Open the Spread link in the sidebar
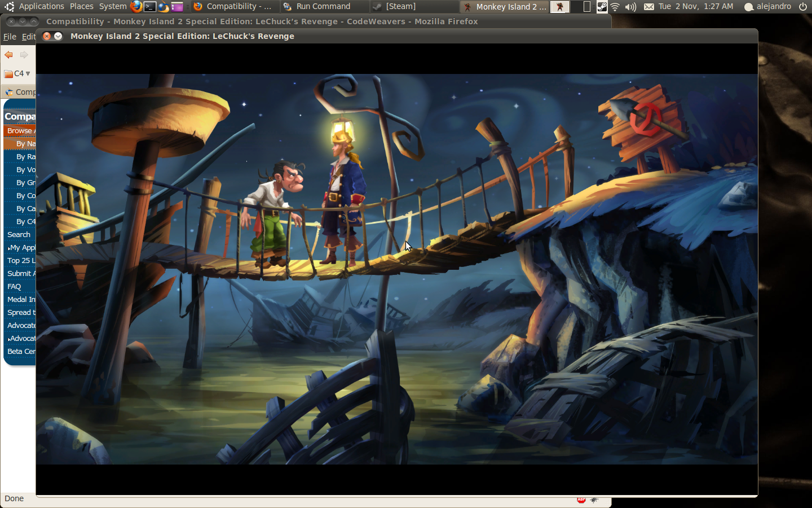This screenshot has width=812, height=508. click(21, 312)
